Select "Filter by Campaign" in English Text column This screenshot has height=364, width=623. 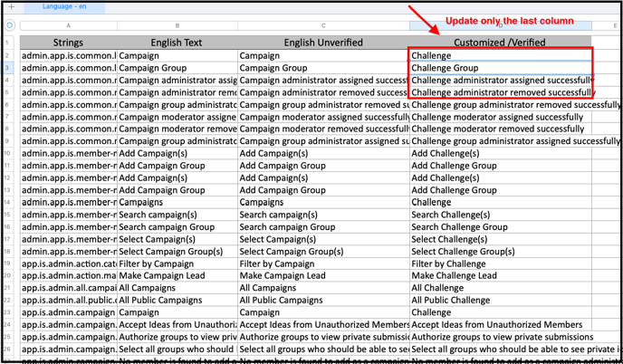click(x=177, y=263)
